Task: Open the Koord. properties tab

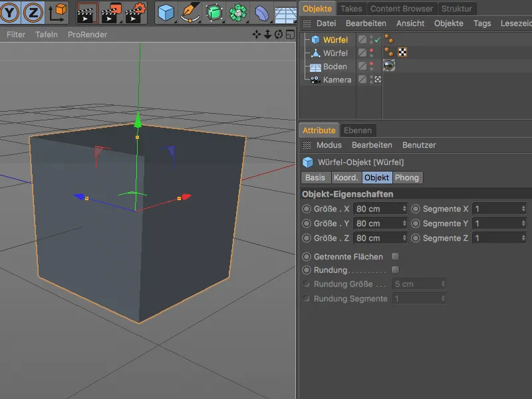Action: [346, 178]
